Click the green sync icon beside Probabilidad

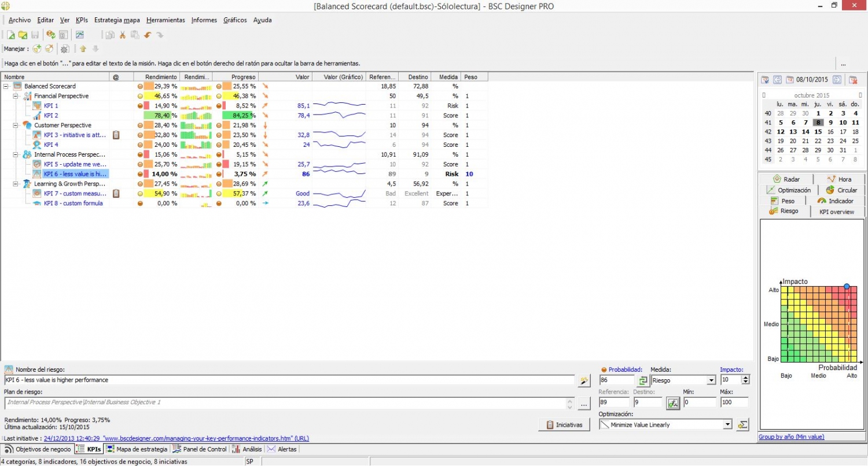[x=642, y=380]
